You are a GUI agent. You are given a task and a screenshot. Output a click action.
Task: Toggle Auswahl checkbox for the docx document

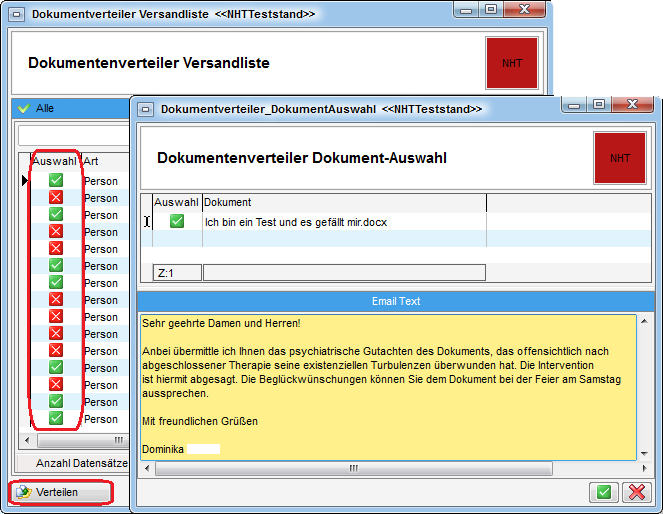click(x=177, y=221)
